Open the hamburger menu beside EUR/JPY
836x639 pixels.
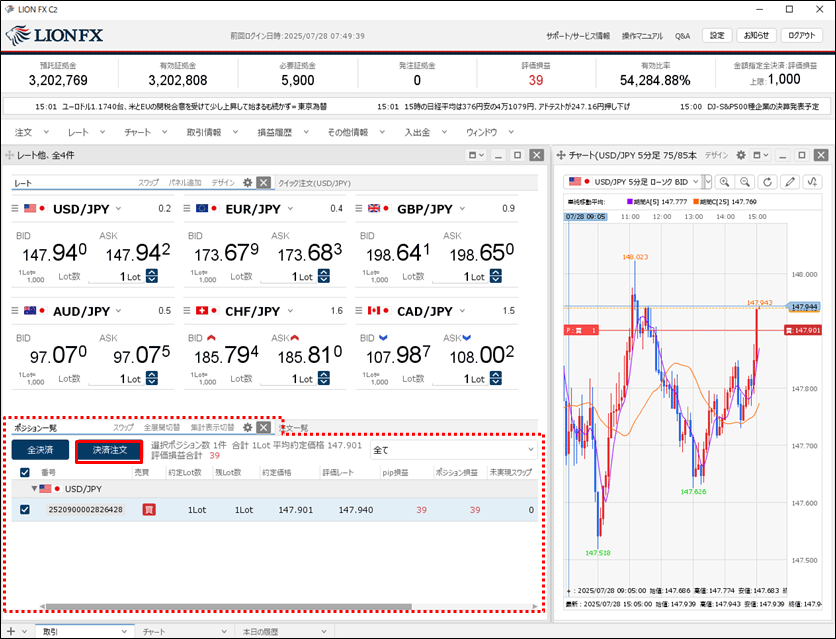(x=188, y=209)
